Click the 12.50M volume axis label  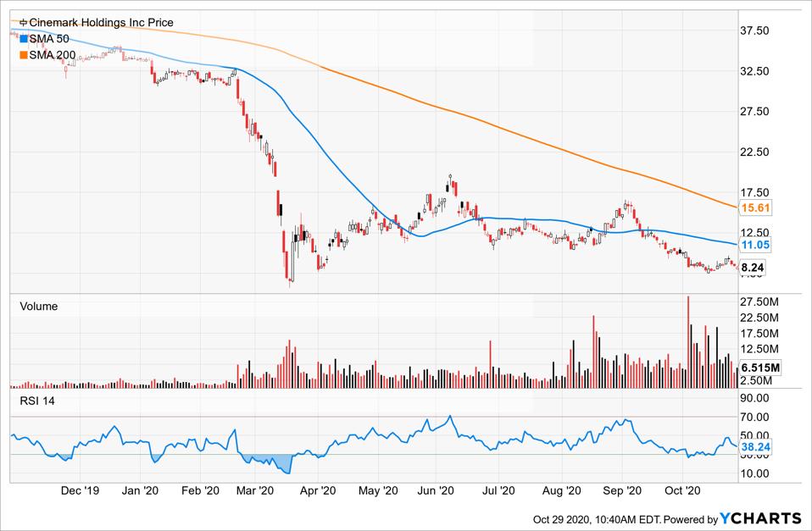point(759,349)
